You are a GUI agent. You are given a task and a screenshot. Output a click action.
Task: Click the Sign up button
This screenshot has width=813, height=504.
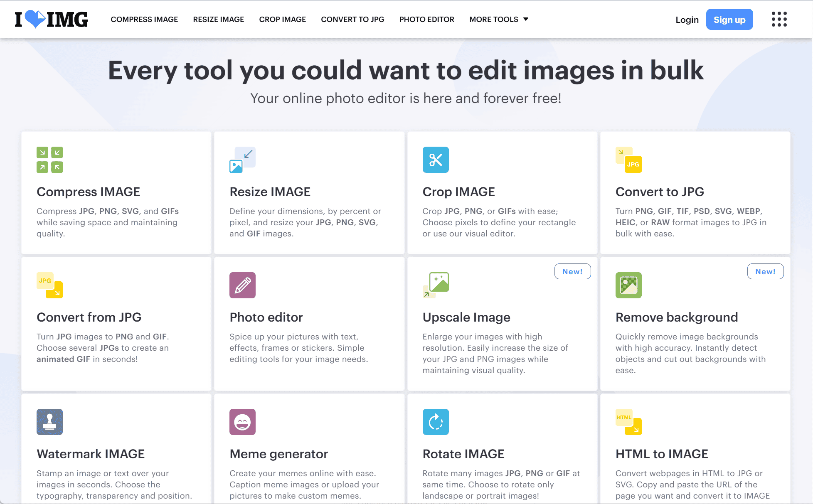[x=729, y=20]
